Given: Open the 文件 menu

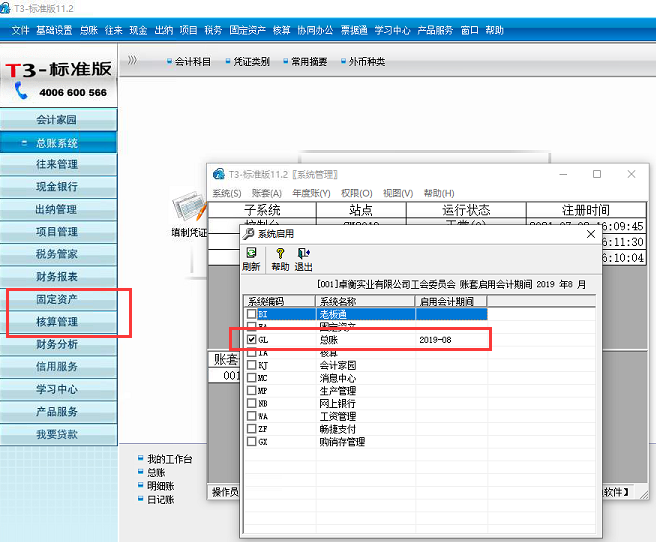Looking at the screenshot, I should 20,30.
